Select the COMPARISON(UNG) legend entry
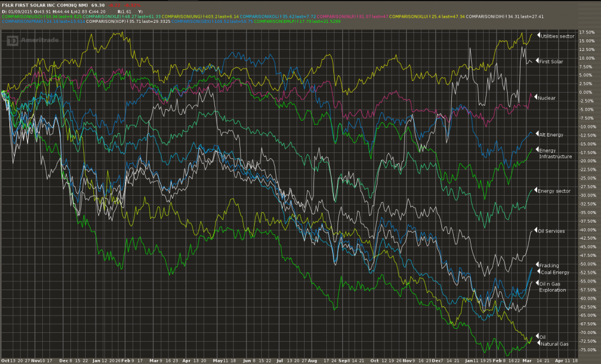The height and width of the screenshot is (364, 601). (200, 16)
